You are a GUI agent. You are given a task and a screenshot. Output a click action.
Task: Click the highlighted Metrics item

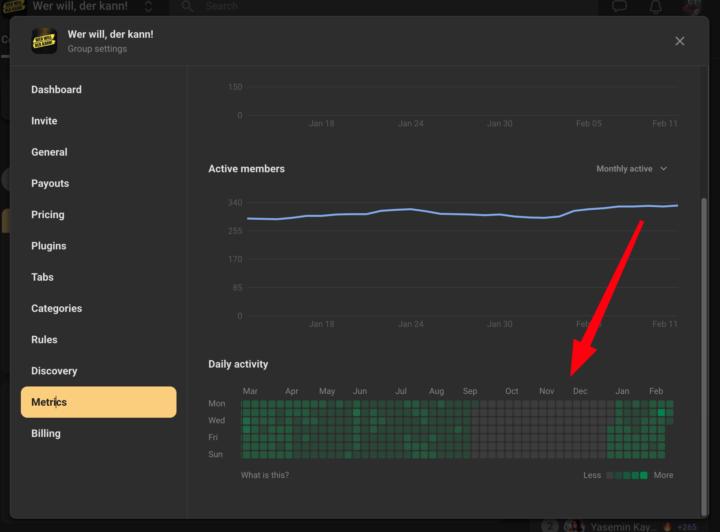pos(98,402)
